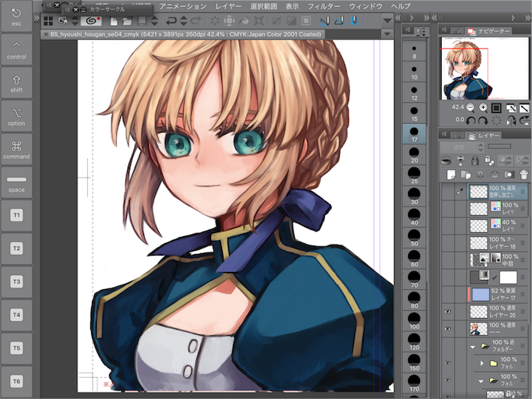Tap the command edge keyboard key

16,150
